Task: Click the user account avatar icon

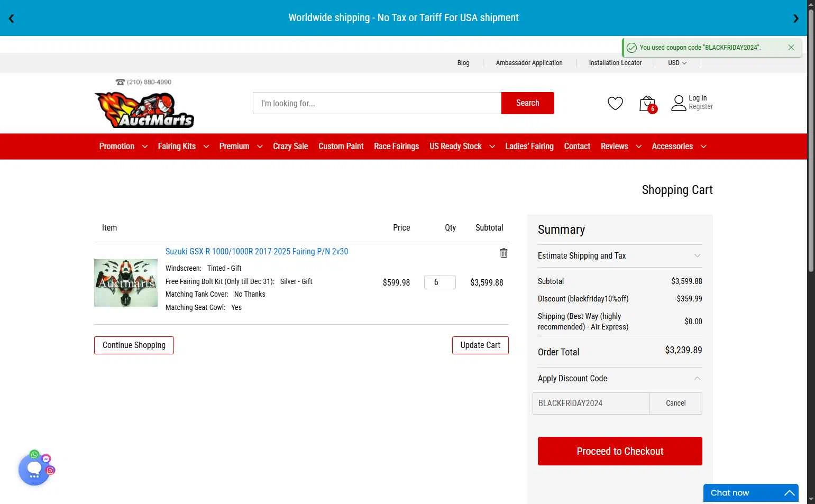Action: pyautogui.click(x=679, y=103)
